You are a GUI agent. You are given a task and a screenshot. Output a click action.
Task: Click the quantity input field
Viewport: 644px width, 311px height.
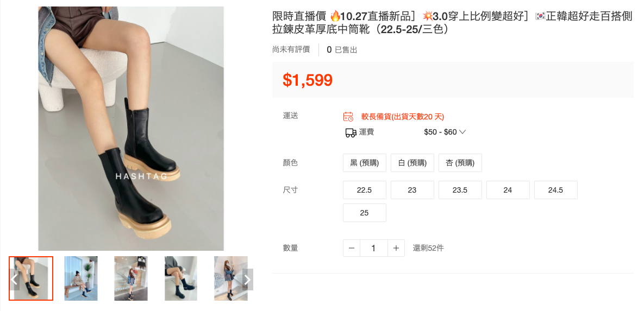coord(374,248)
